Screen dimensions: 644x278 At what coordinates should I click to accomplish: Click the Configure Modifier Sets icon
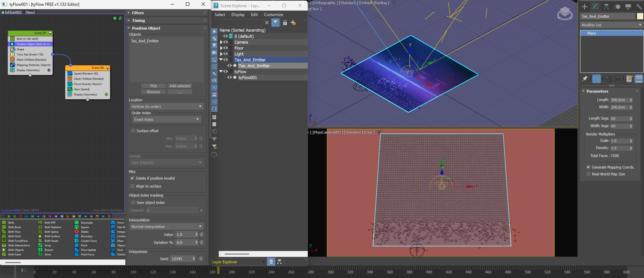pyautogui.click(x=629, y=79)
